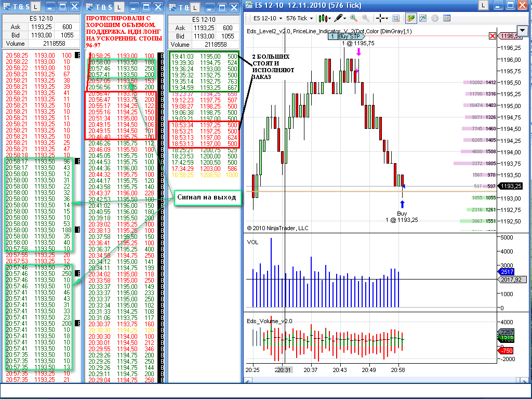
Task: Select the drawing tools pencil icon
Action: pos(339,18)
